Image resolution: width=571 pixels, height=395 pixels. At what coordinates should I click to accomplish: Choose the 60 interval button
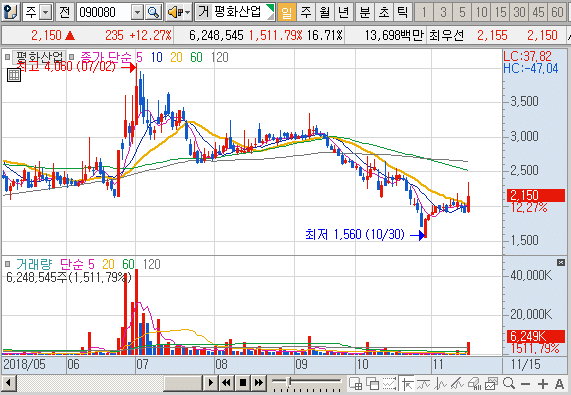pos(557,12)
